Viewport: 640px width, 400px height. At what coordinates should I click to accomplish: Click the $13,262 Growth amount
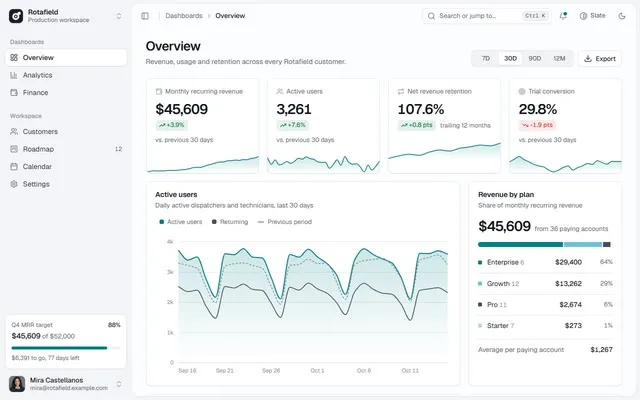(x=569, y=283)
